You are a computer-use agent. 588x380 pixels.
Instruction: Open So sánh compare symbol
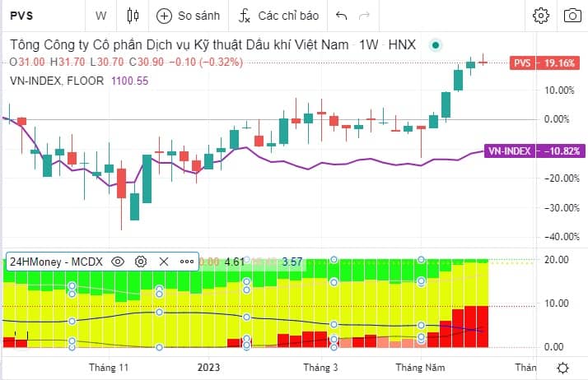pos(188,16)
